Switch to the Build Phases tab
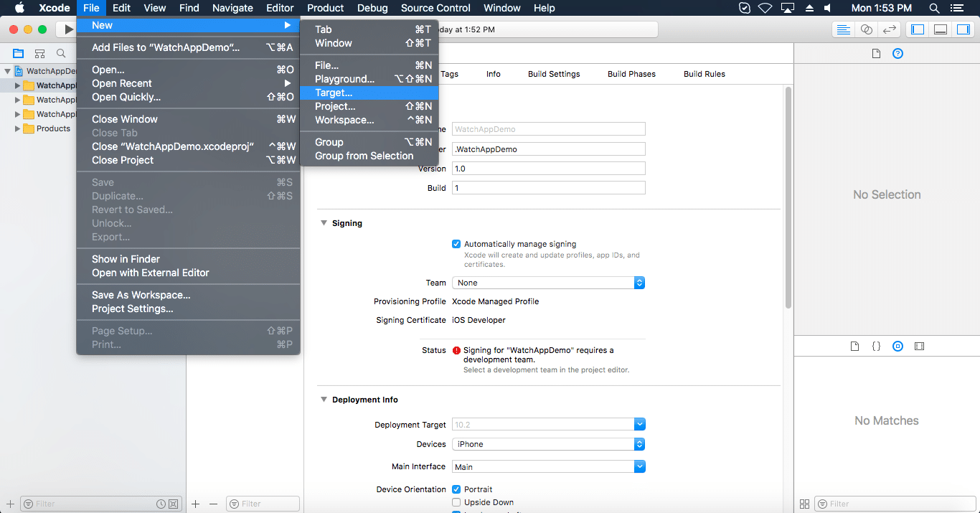Viewport: 980px width, 513px height. pos(631,74)
